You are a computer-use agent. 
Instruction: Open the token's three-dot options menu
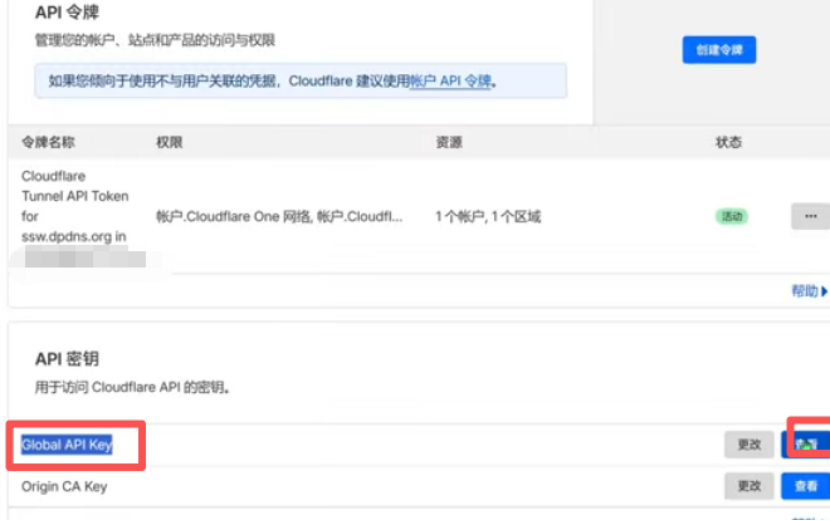pos(810,216)
